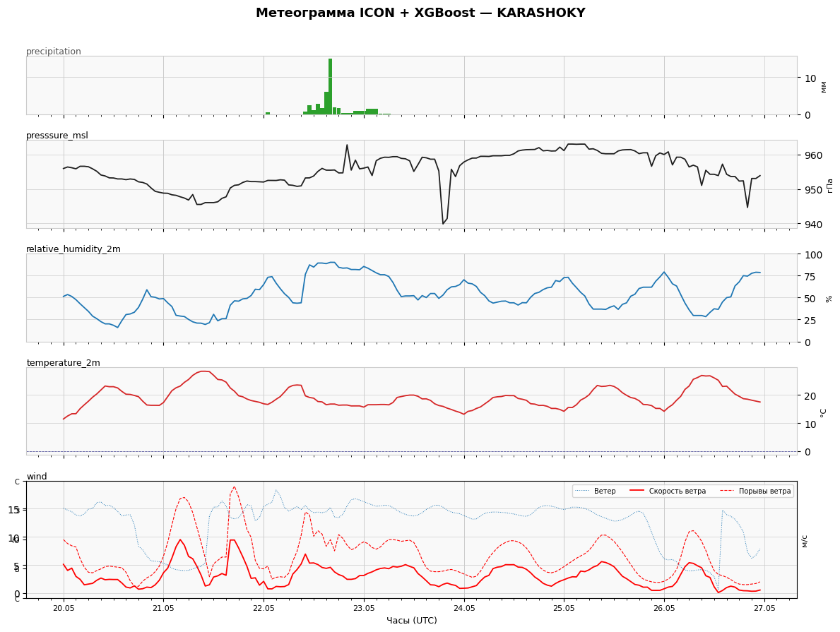This screenshot has height=632, width=840.
Task: Click the 25.05 date tick label
Action: coord(564,609)
